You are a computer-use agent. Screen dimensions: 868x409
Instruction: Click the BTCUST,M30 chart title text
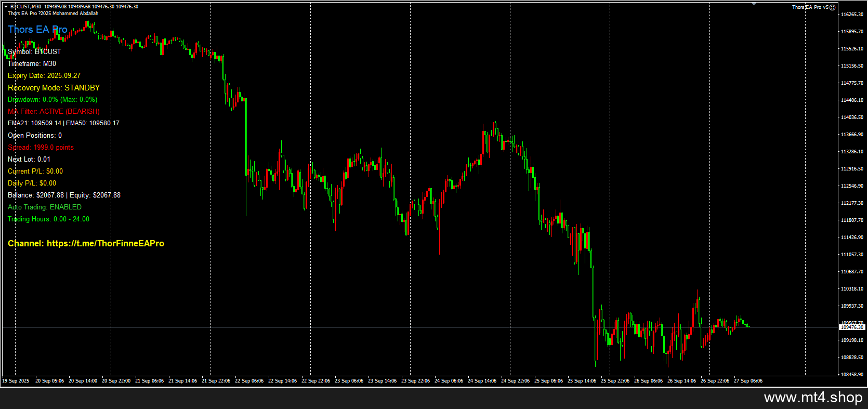coord(25,7)
